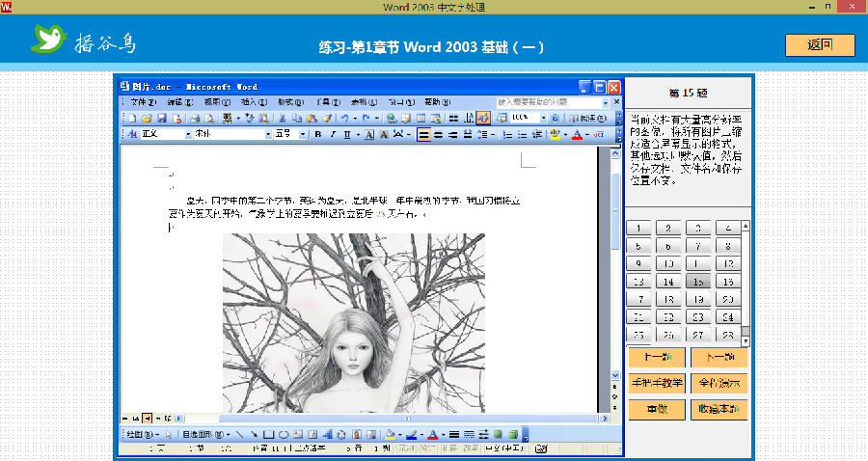Expand the help question box dropdown

coord(605,102)
